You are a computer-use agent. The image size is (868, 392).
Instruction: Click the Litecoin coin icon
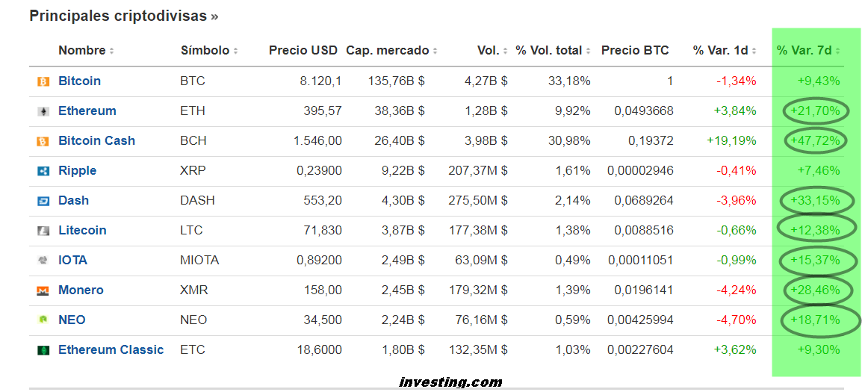tap(43, 231)
